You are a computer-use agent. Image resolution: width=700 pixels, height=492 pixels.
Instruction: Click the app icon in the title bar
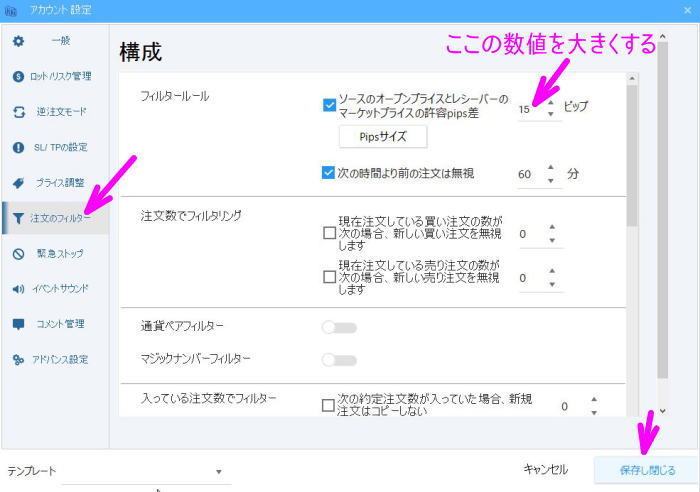point(10,10)
